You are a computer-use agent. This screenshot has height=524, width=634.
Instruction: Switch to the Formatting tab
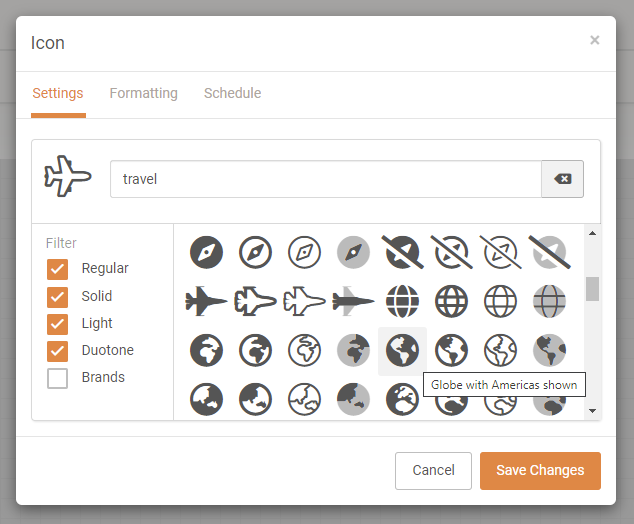[x=144, y=93]
